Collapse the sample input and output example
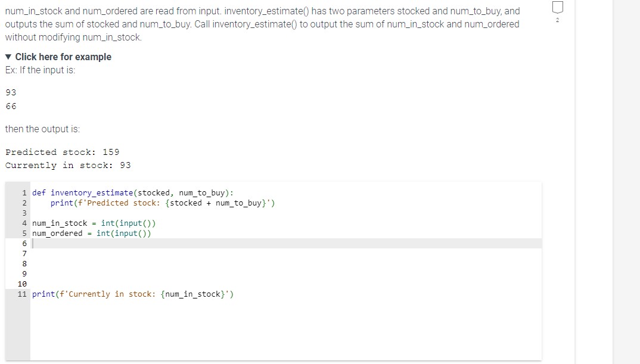Viewport: 640px width, 364px height. (x=63, y=57)
